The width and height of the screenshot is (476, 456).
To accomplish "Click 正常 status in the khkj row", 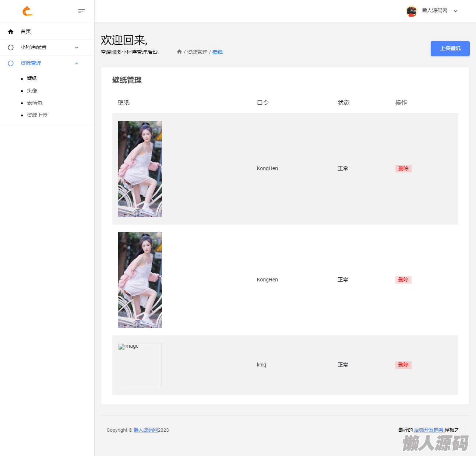I will click(343, 365).
